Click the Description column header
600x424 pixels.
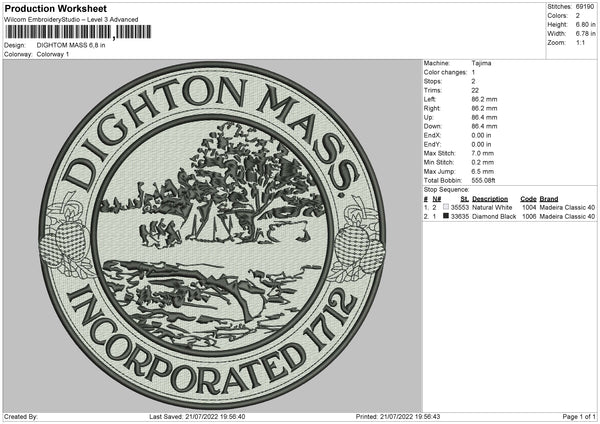(x=490, y=199)
